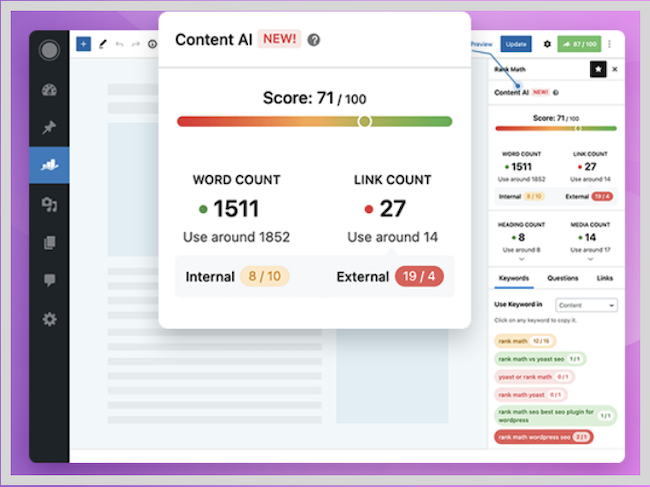Pin Rank Math with the star icon
This screenshot has height=487, width=650.
pos(598,69)
